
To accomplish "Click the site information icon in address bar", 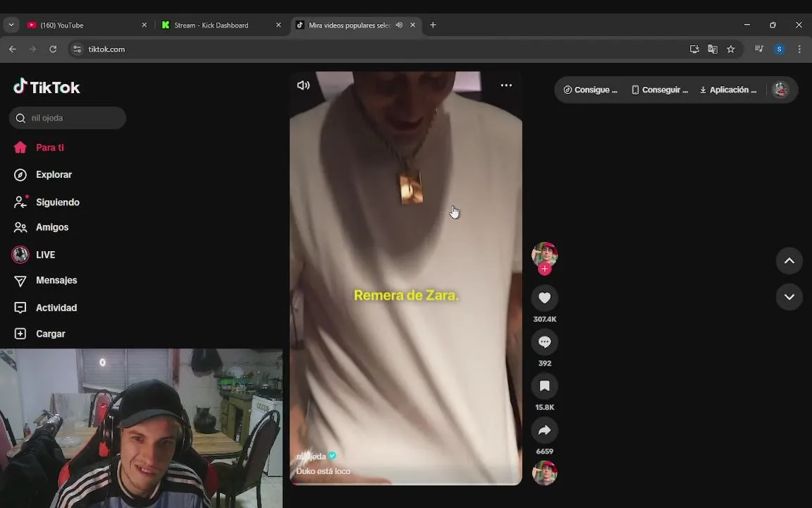I will click(x=77, y=49).
